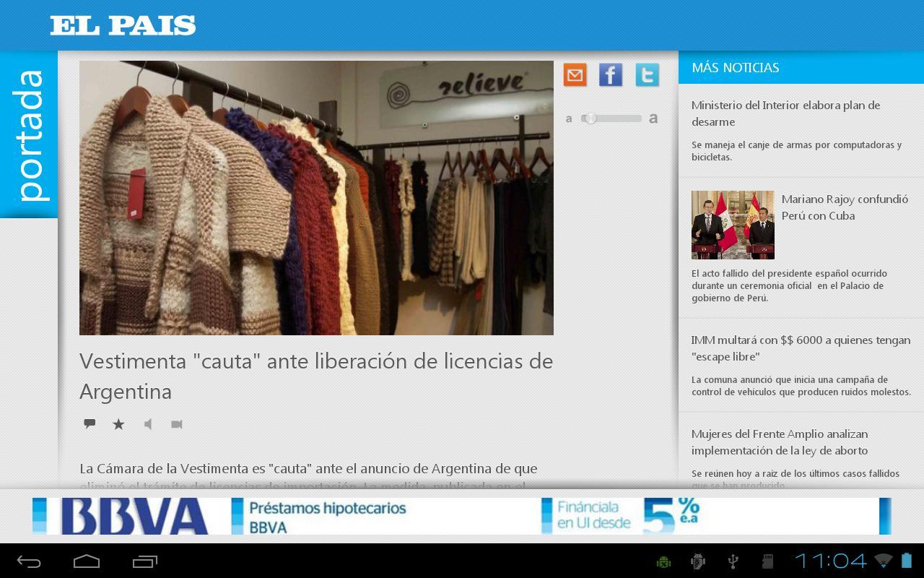The width and height of the screenshot is (924, 578).
Task: Mark the article as favorite with the star
Action: (x=118, y=424)
